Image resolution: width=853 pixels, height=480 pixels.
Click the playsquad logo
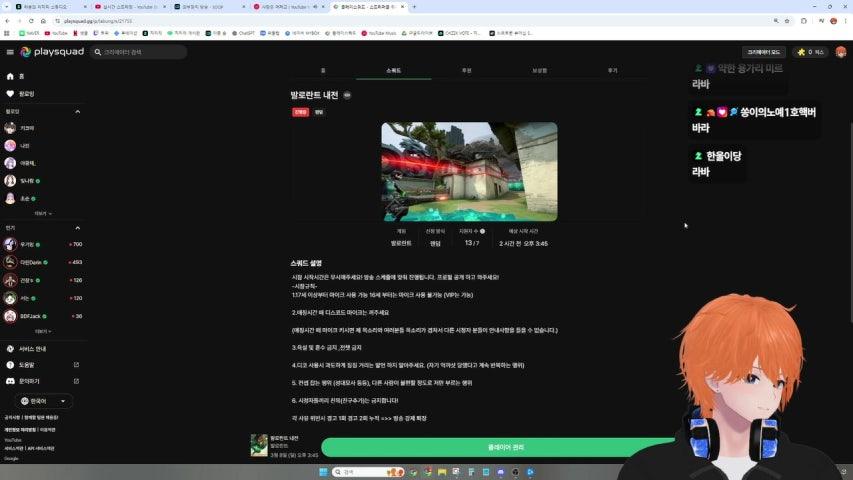(x=52, y=52)
